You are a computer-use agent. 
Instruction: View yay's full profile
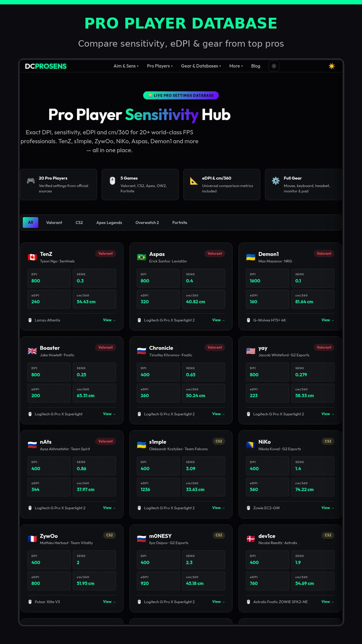(328, 414)
